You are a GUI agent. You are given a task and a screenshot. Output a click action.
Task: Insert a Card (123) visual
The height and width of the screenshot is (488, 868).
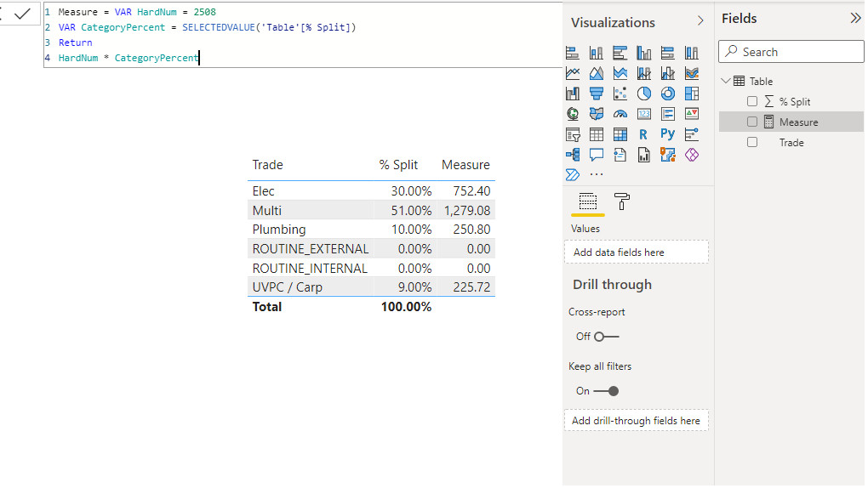(644, 114)
